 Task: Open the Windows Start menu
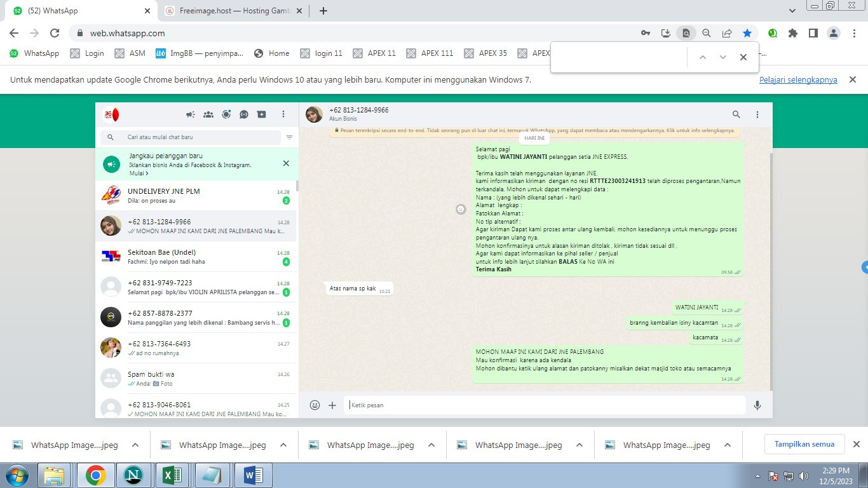point(17,475)
